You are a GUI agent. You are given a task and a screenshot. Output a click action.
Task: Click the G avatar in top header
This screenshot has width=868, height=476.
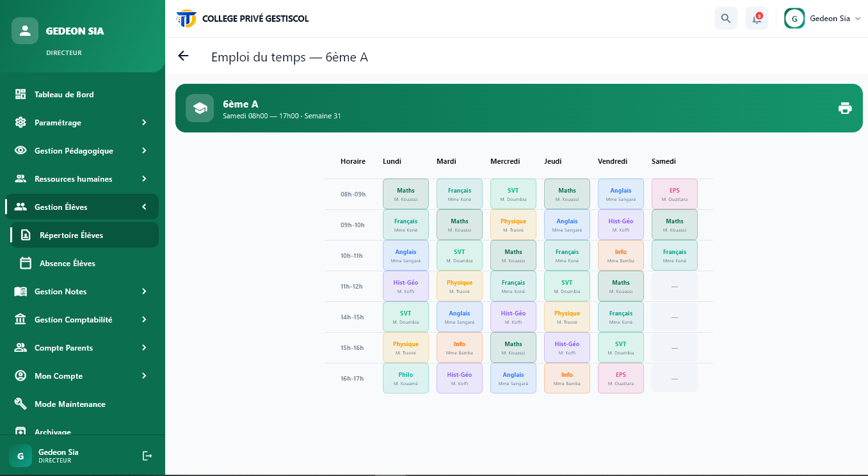794,19
